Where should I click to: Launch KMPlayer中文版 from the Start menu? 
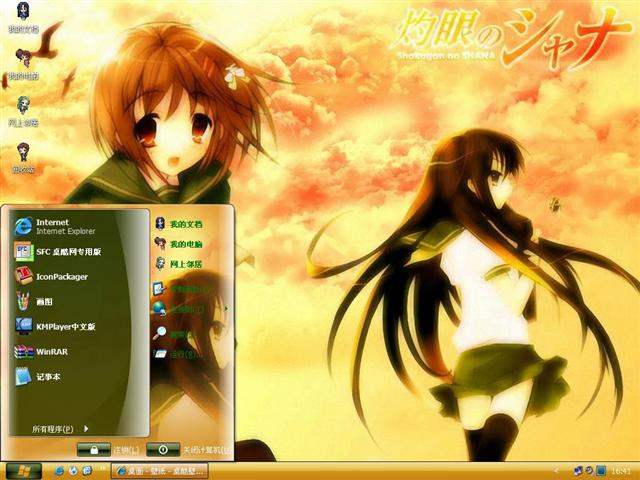click(55, 327)
